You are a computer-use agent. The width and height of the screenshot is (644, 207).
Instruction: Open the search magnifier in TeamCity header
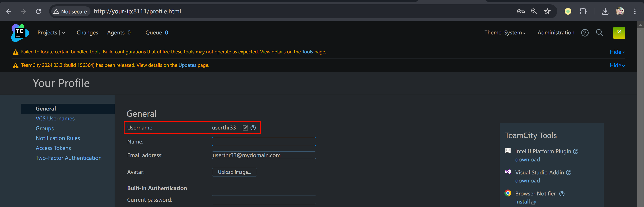tap(599, 33)
